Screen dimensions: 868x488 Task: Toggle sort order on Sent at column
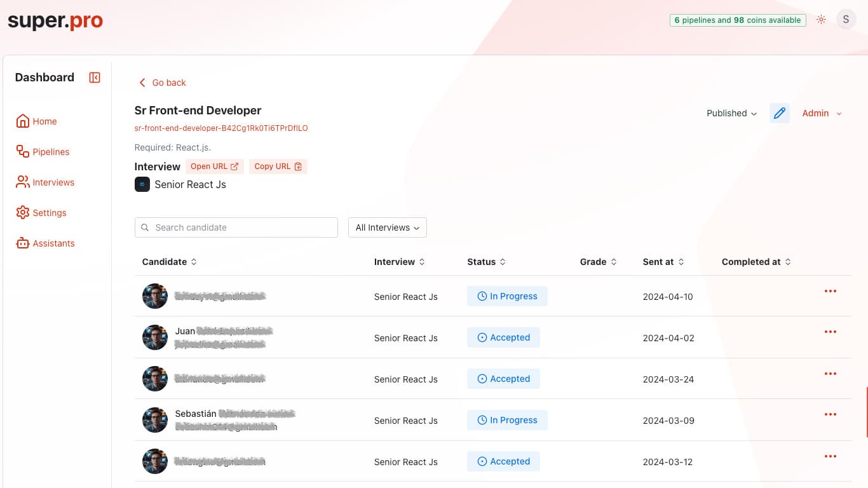coord(681,261)
